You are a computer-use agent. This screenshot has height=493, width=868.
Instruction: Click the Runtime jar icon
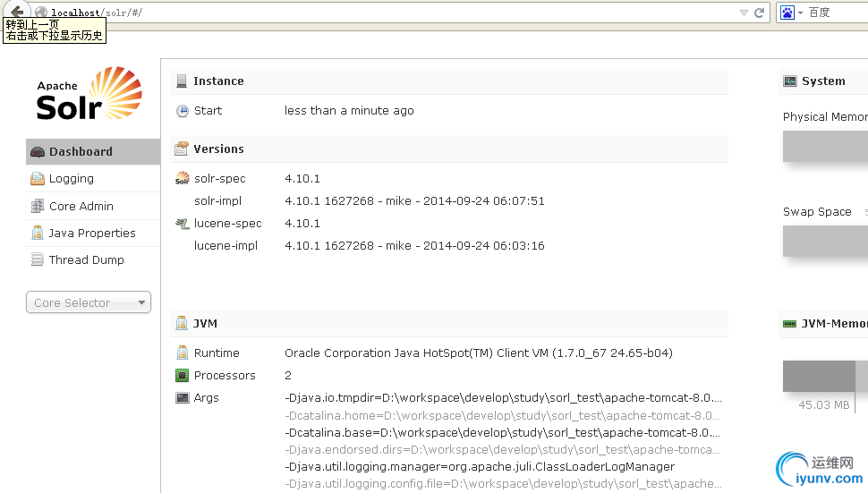tap(183, 353)
